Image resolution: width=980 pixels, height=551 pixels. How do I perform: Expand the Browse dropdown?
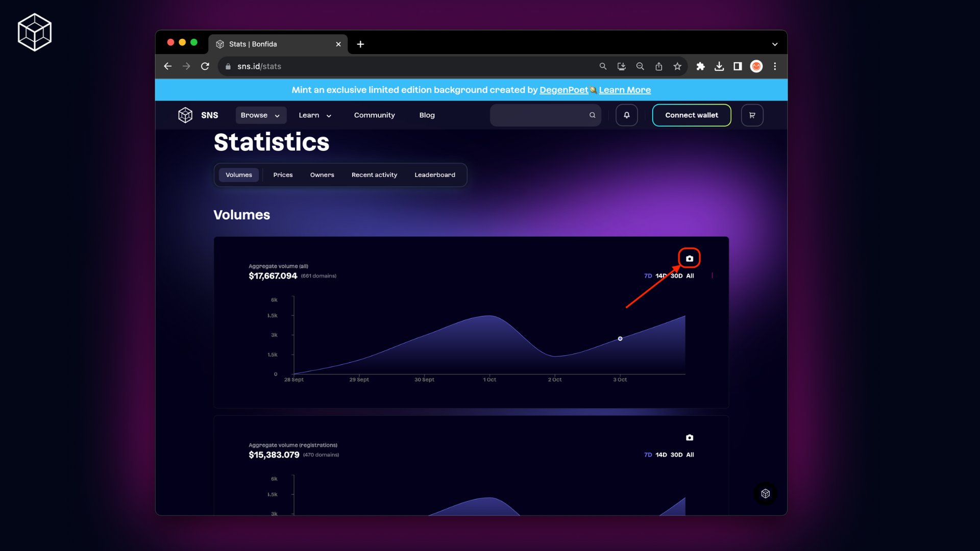coord(261,115)
